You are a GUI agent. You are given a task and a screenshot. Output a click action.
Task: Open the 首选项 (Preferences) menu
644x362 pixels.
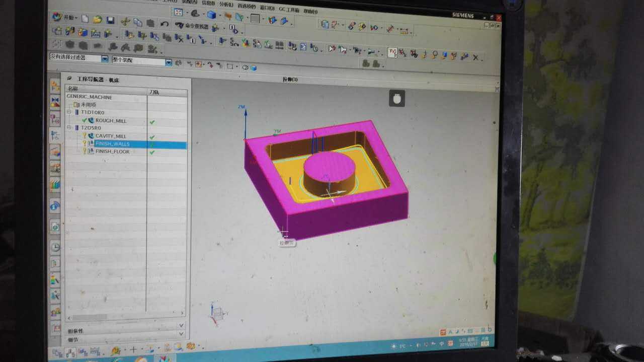click(247, 6)
